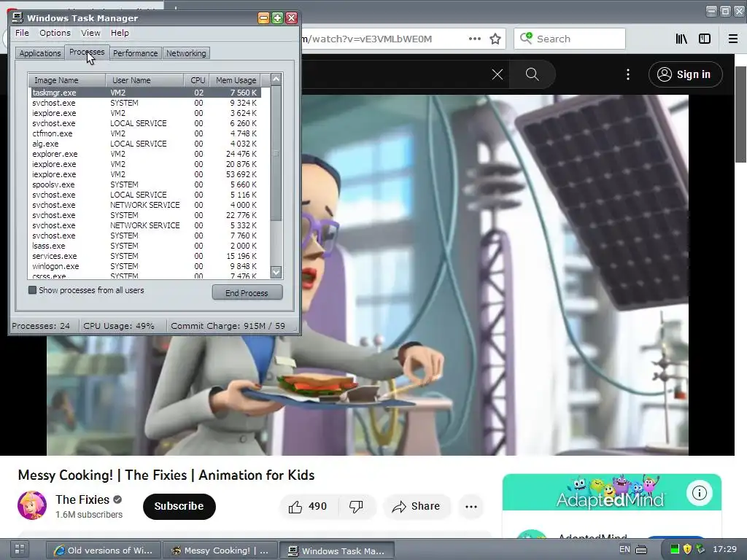Click the End Process button

[x=247, y=293]
